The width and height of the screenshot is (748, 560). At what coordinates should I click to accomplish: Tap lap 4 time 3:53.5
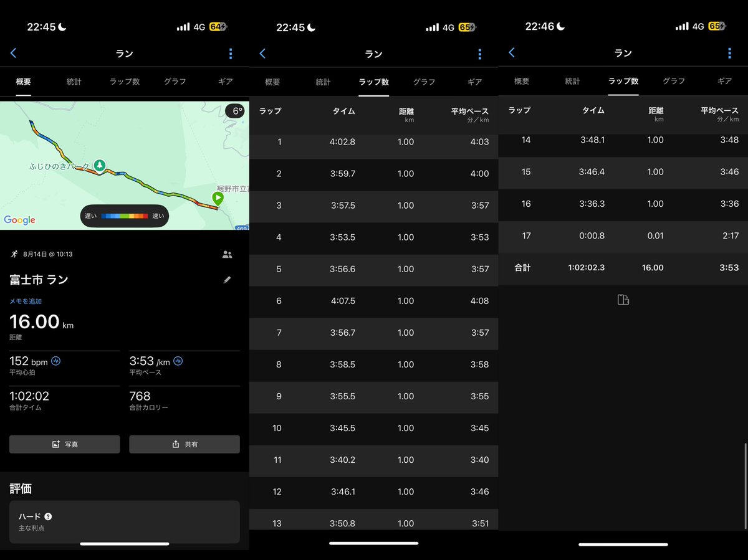(x=343, y=237)
